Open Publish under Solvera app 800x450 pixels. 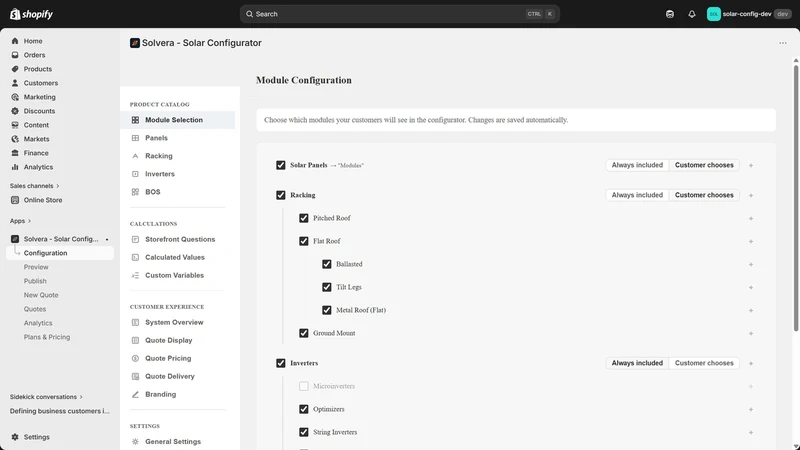click(35, 281)
